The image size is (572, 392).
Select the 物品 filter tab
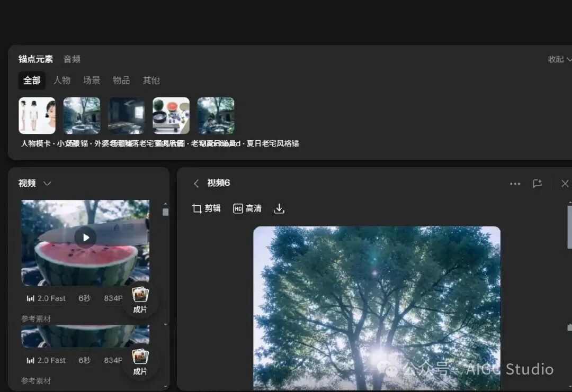121,80
